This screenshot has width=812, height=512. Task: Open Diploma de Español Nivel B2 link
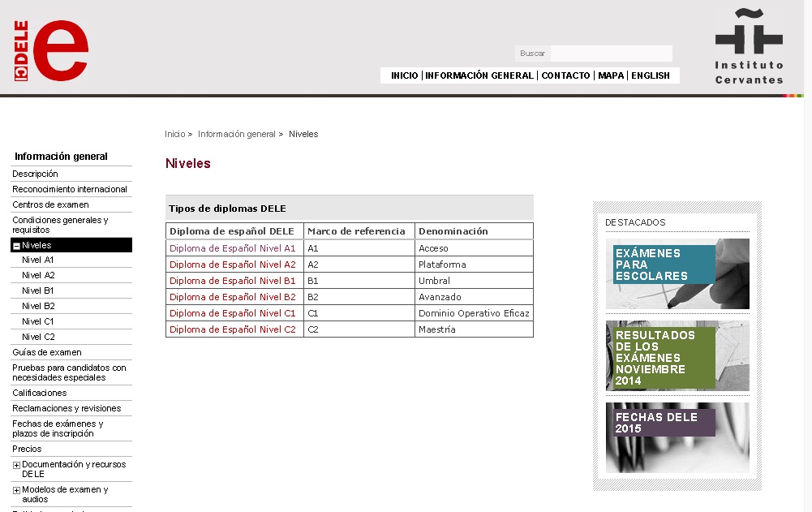click(233, 297)
